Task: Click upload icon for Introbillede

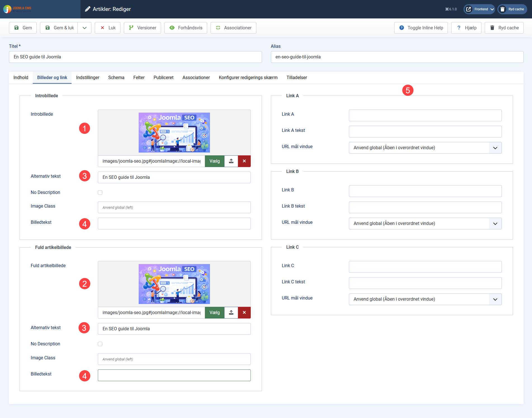Action: click(231, 161)
